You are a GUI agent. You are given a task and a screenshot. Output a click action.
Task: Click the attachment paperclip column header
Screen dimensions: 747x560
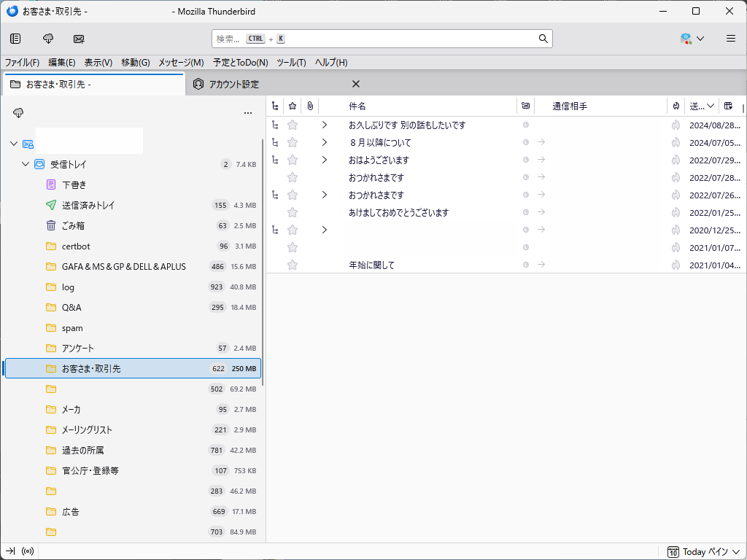point(309,106)
